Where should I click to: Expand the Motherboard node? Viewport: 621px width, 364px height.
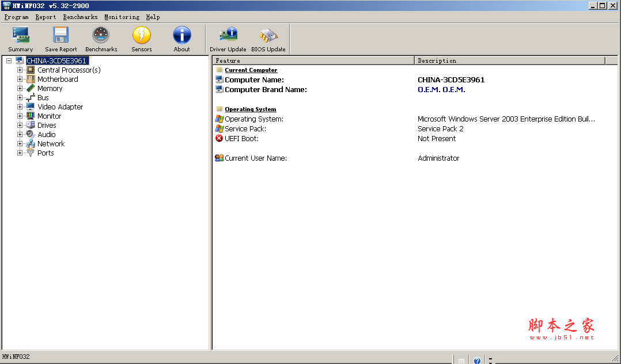click(20, 79)
